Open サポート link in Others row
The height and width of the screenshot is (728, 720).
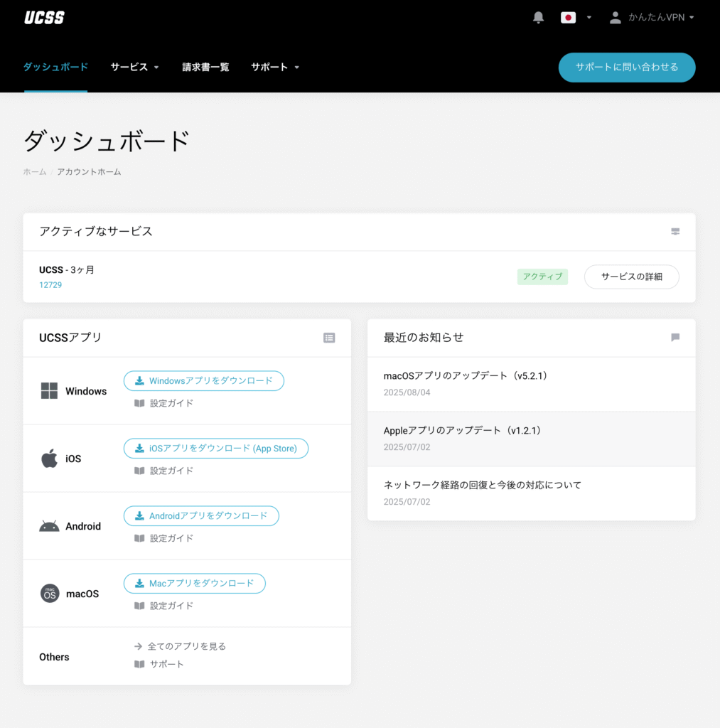pos(166,665)
